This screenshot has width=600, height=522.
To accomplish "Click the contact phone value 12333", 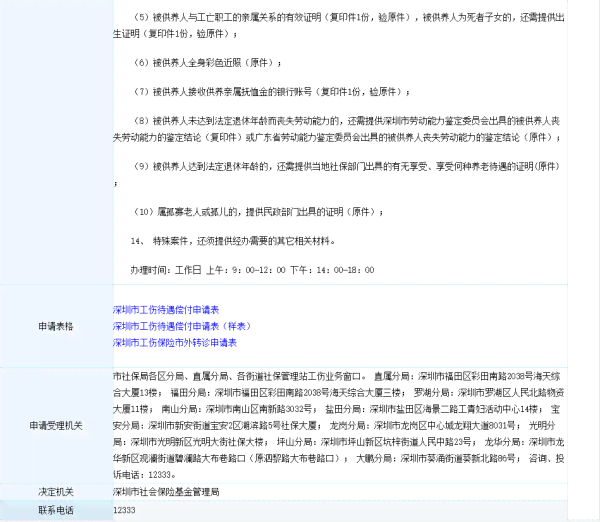I will point(124,510).
